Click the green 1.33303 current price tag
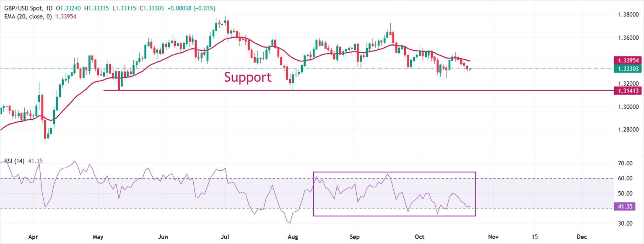 point(627,69)
